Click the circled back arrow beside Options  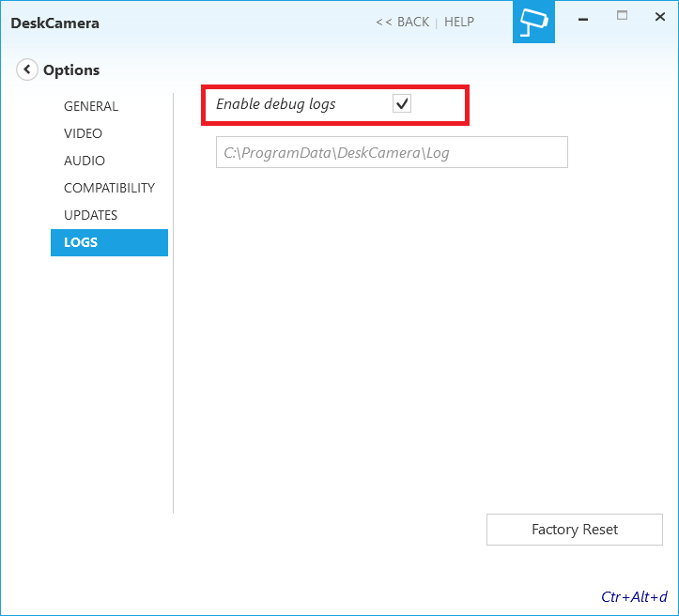(x=27, y=69)
